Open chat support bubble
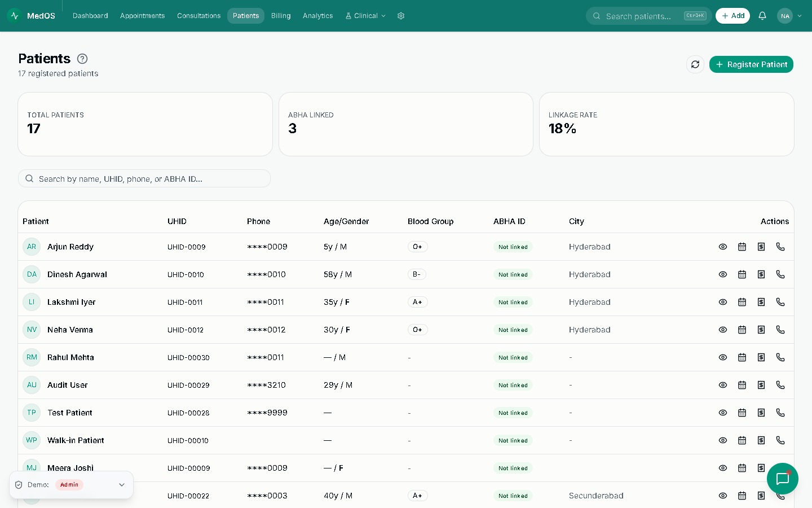812x508 pixels. [783, 479]
